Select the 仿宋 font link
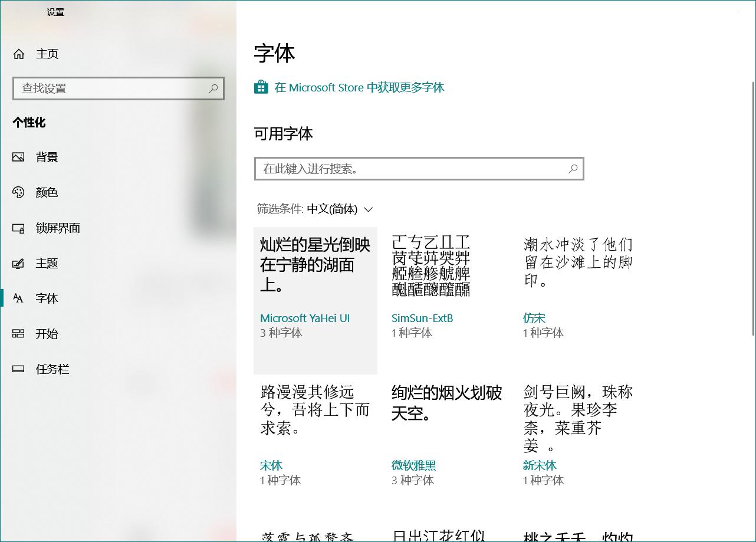The width and height of the screenshot is (756, 542). [x=534, y=318]
